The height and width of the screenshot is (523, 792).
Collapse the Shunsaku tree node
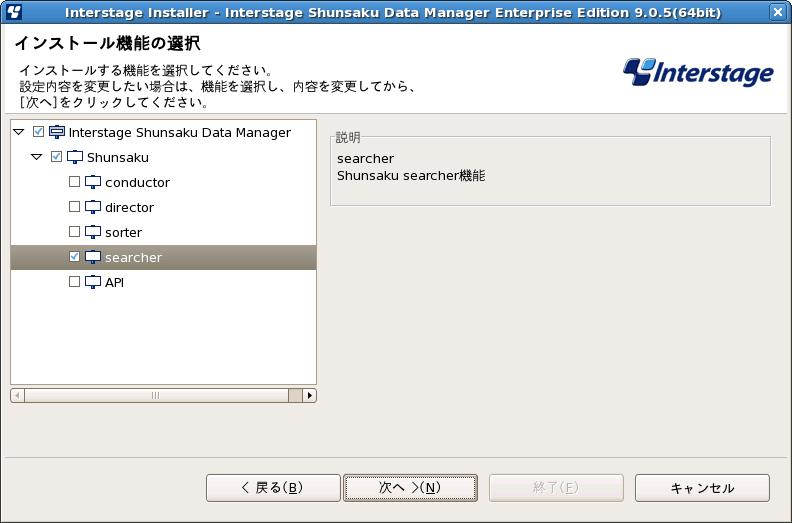click(37, 157)
